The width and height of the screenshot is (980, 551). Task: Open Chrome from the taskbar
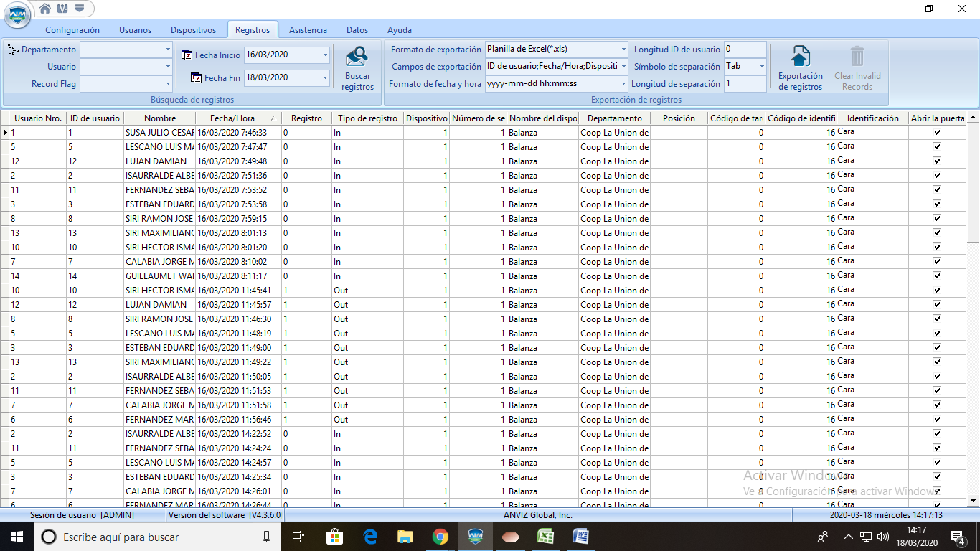(x=440, y=537)
